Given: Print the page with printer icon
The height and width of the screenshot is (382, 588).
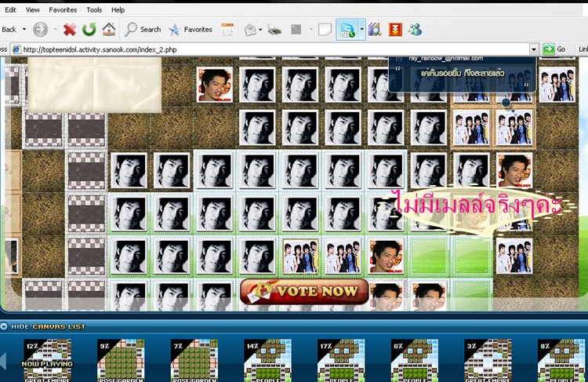Looking at the screenshot, I should (x=274, y=29).
